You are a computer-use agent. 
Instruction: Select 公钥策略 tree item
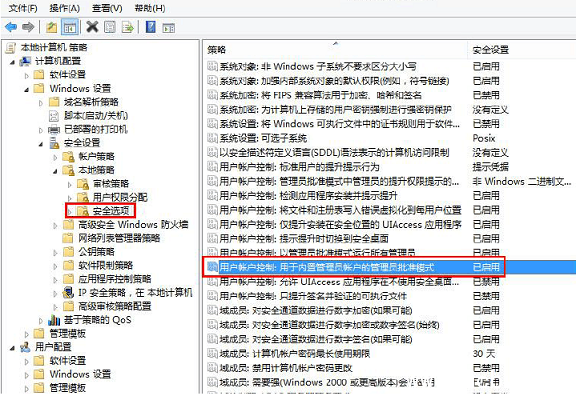pos(96,251)
